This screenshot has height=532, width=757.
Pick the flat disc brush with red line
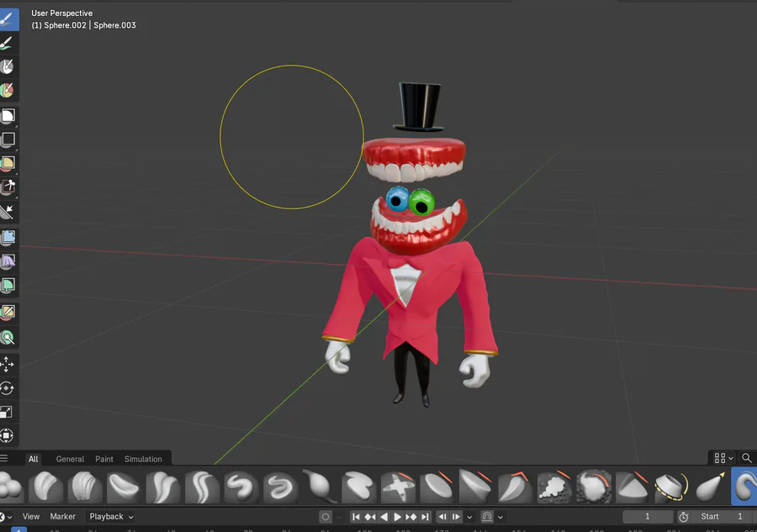437,486
